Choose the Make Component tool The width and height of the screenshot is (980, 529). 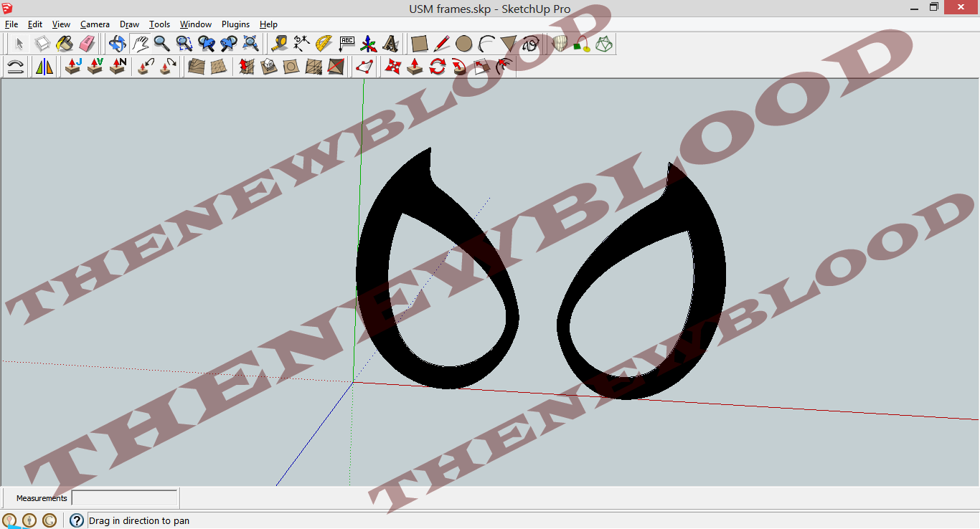(x=42, y=44)
